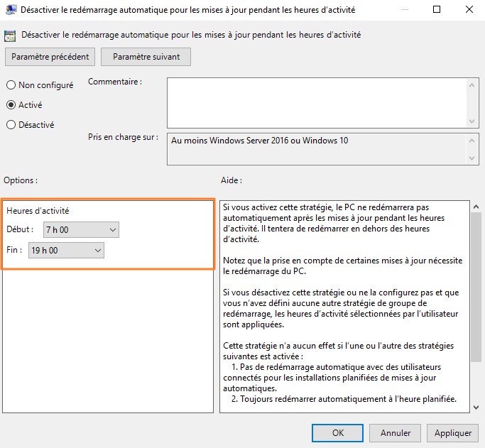Viewport: 485px width, 448px height.
Task: Select the Activé radio button
Action: [11, 105]
